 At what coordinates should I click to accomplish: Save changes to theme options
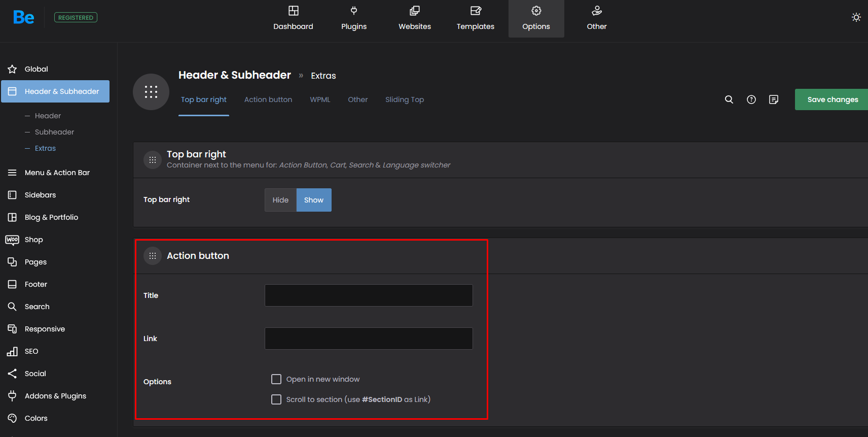831,99
